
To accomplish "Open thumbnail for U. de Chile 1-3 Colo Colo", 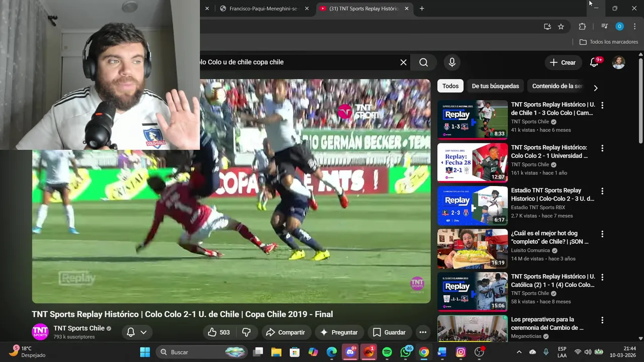I will pos(472,120).
